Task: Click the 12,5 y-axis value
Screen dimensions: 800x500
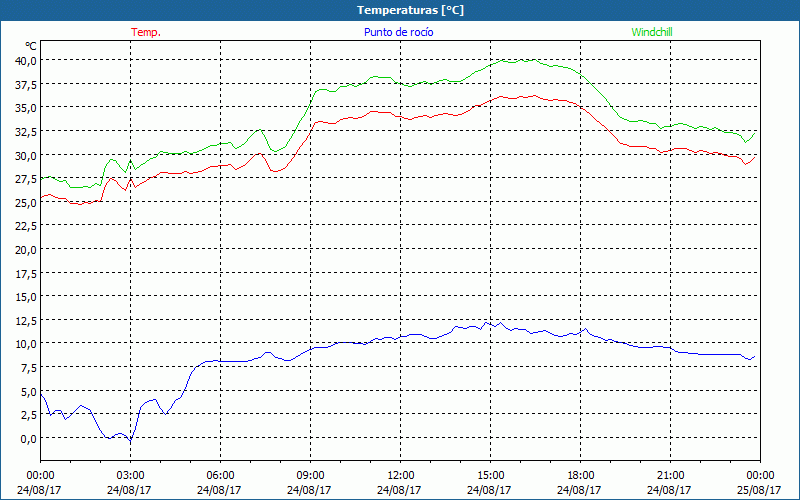Action: (27, 321)
